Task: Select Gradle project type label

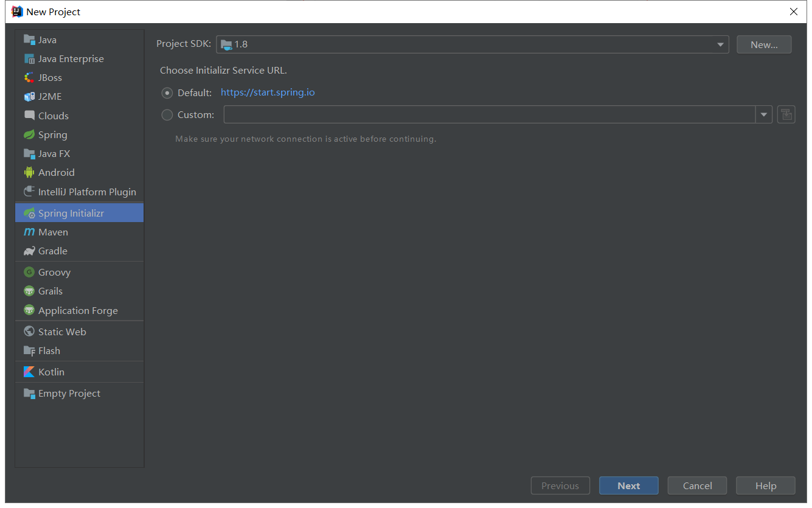Action: pos(53,251)
